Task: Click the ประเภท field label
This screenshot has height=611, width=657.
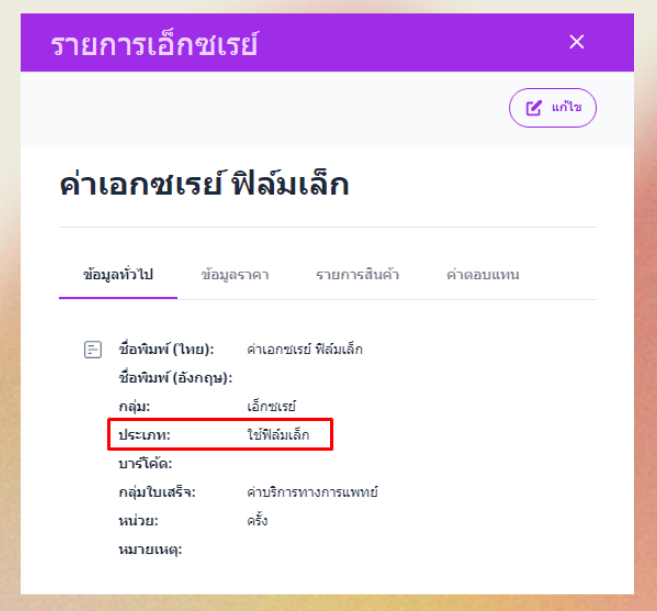Action: pyautogui.click(x=145, y=435)
